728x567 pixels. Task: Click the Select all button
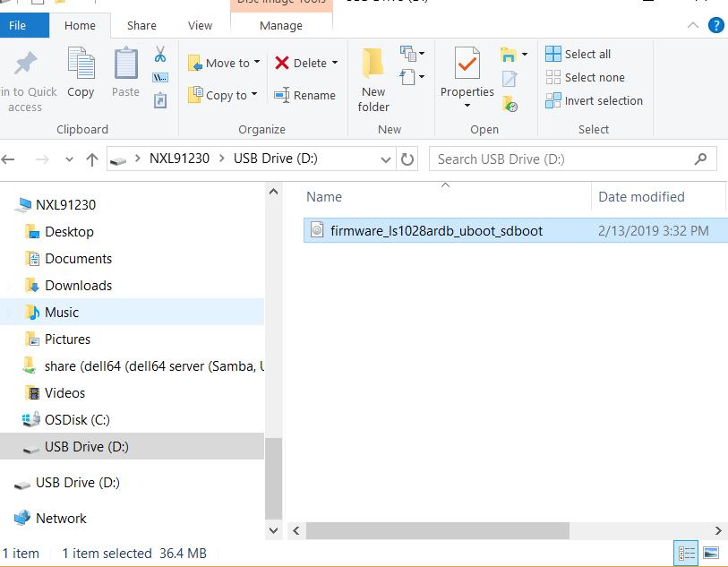click(x=578, y=54)
